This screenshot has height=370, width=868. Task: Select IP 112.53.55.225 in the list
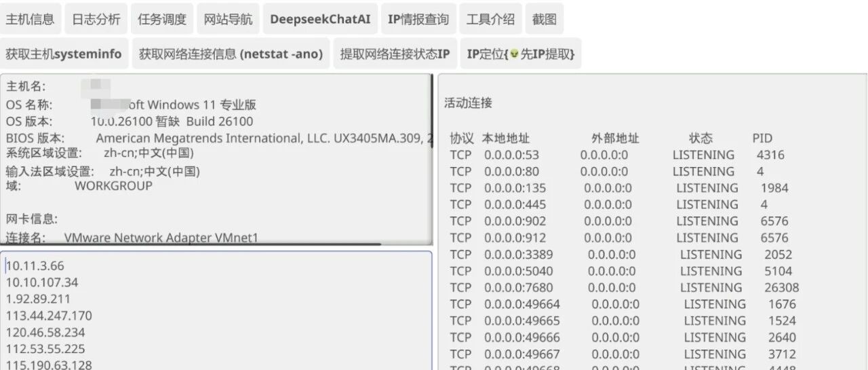pos(45,348)
